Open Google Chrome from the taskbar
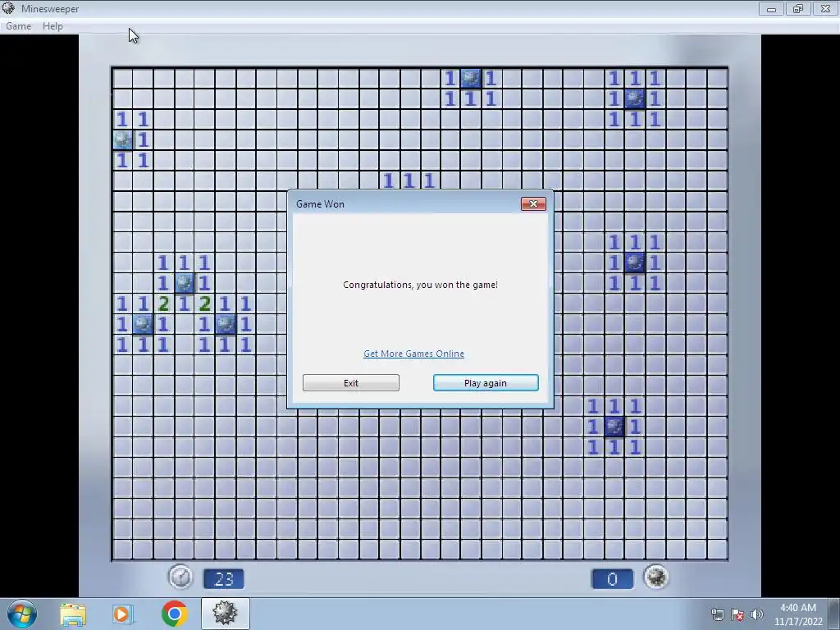840x630 pixels. pos(174,614)
